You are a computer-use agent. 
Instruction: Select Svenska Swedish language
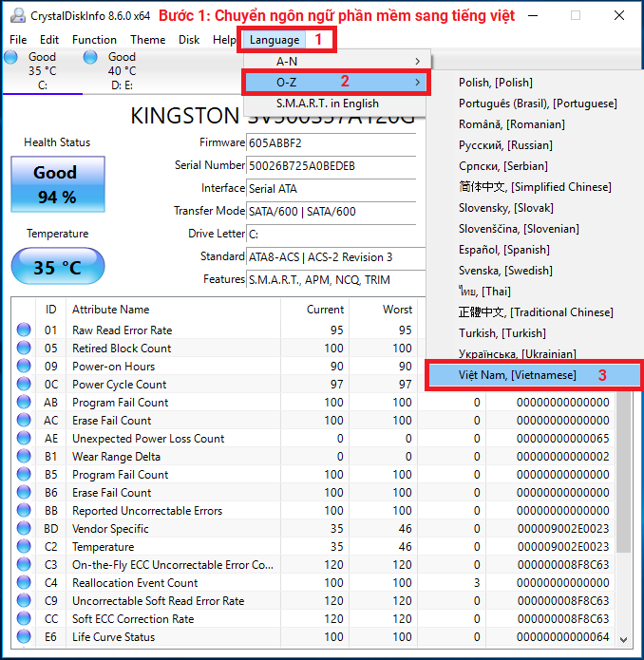(x=505, y=271)
